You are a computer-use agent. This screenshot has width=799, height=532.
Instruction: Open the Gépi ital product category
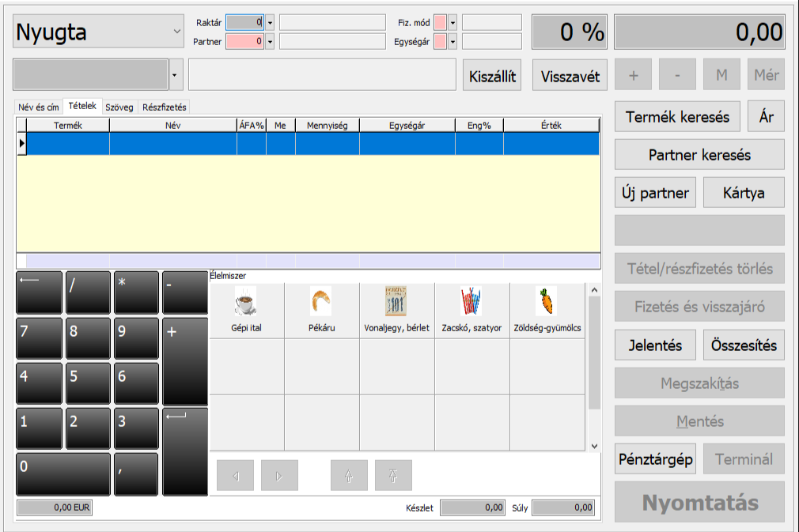[247, 311]
